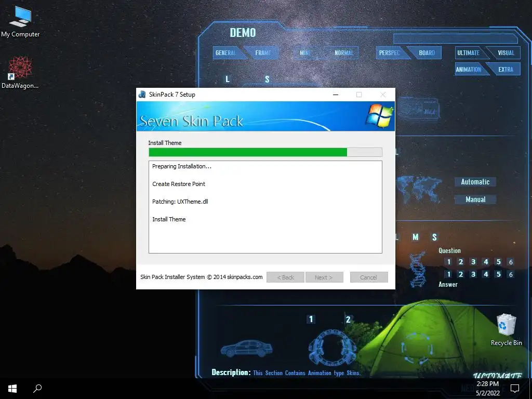Click number 2 near the tent
The width and height of the screenshot is (532, 399).
[x=348, y=320]
